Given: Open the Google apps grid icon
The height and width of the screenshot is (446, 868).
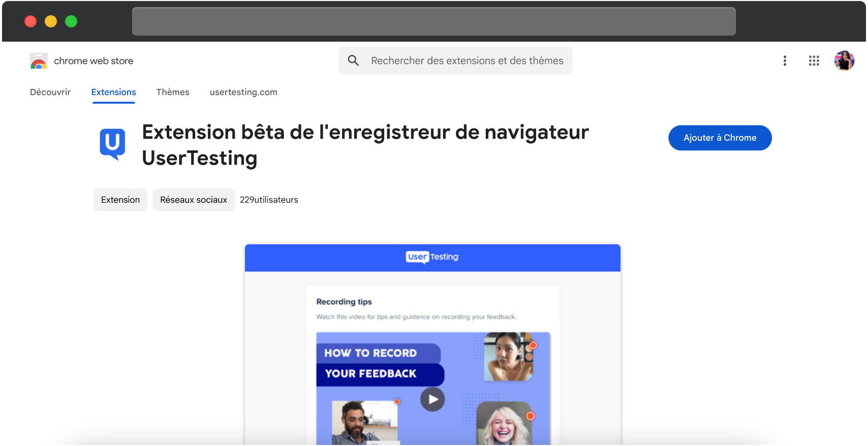Looking at the screenshot, I should (814, 61).
